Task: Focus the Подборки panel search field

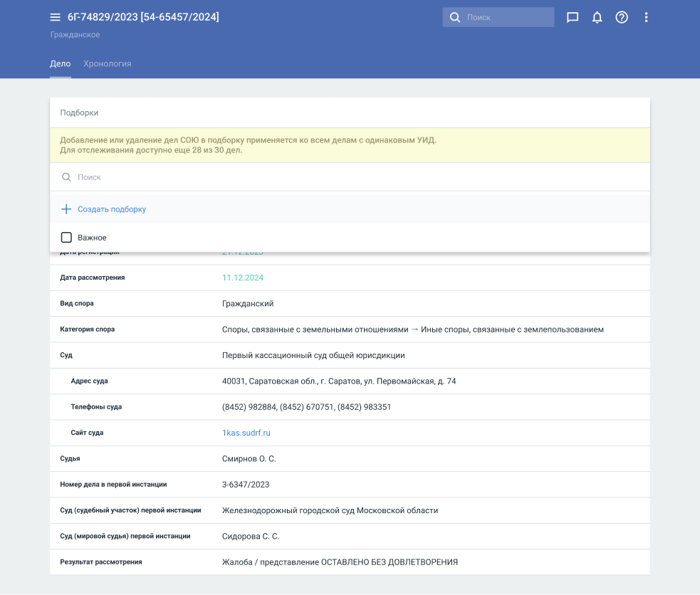Action: (x=356, y=177)
